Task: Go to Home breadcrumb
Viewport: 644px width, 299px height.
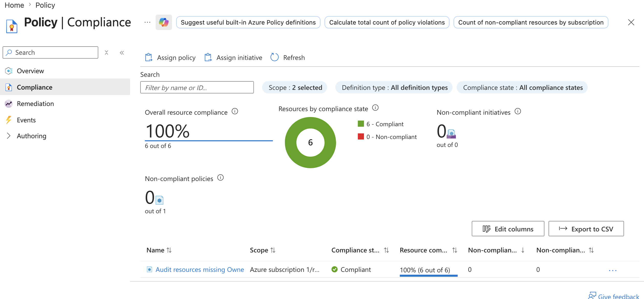Action: click(14, 5)
